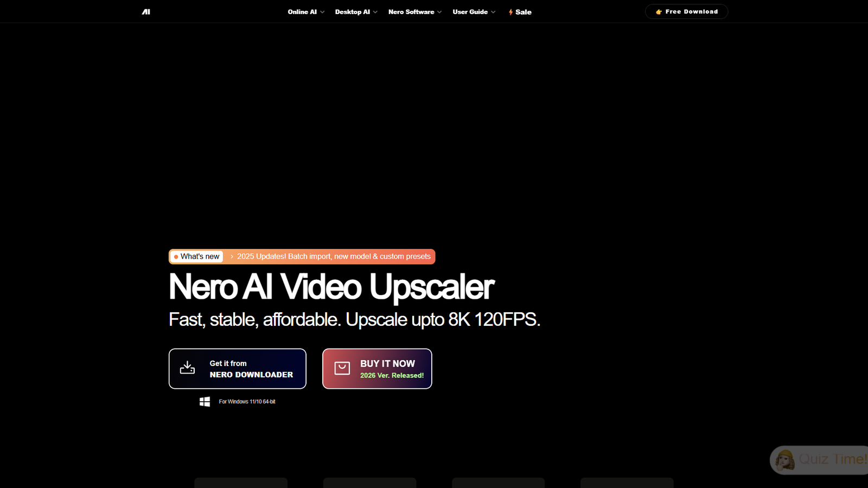Screen dimensions: 868x488
Task: Click the pointing hand icon in Free Download
Action: (659, 12)
